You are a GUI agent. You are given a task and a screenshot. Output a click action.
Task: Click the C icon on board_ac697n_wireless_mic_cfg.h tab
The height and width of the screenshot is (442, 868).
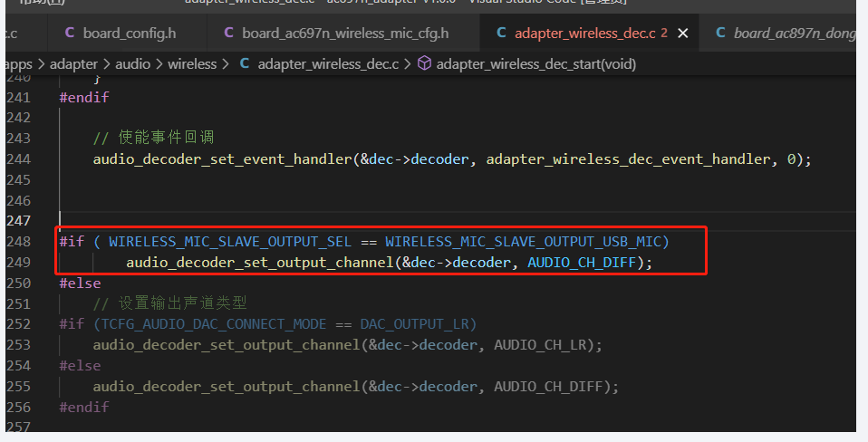(228, 33)
